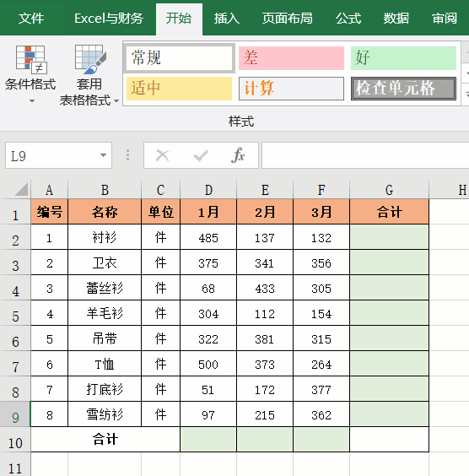Screen dimensions: 469x476
Task: Click the confirm checkmark icon in formula bar
Action: pos(201,155)
